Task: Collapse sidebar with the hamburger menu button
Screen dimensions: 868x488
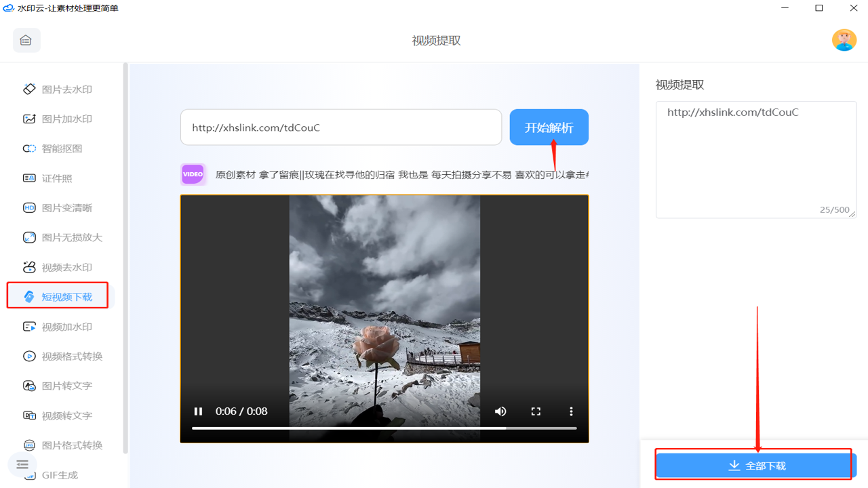Action: [22, 464]
